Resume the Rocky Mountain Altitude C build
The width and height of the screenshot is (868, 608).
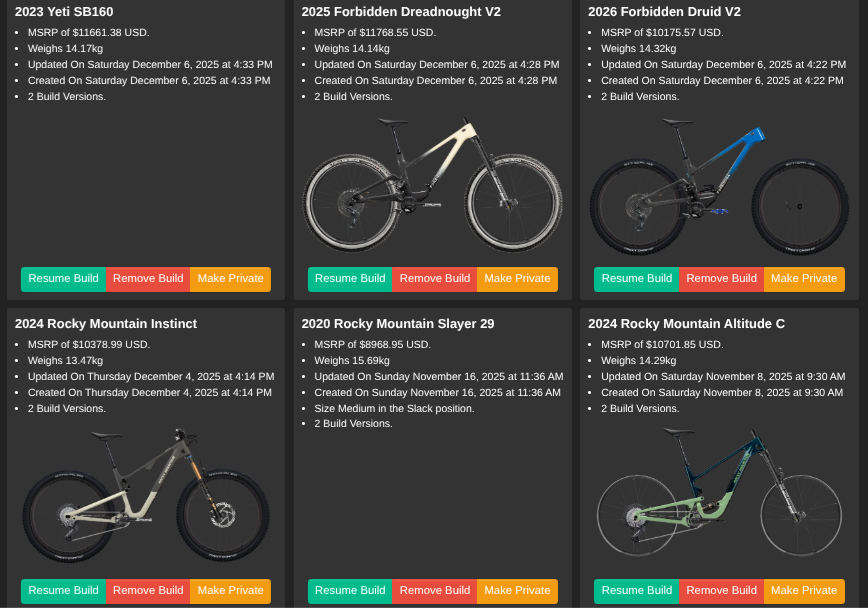[x=636, y=591]
